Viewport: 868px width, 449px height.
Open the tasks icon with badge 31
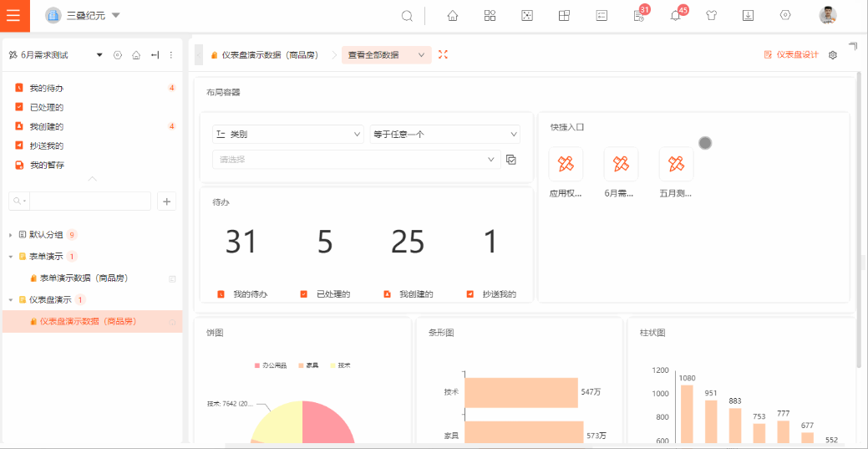[x=638, y=16]
